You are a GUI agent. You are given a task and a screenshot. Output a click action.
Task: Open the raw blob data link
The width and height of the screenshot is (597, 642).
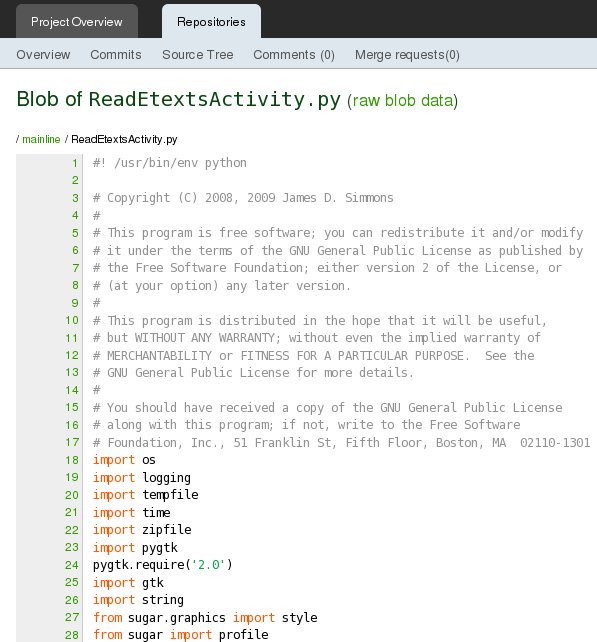[403, 101]
